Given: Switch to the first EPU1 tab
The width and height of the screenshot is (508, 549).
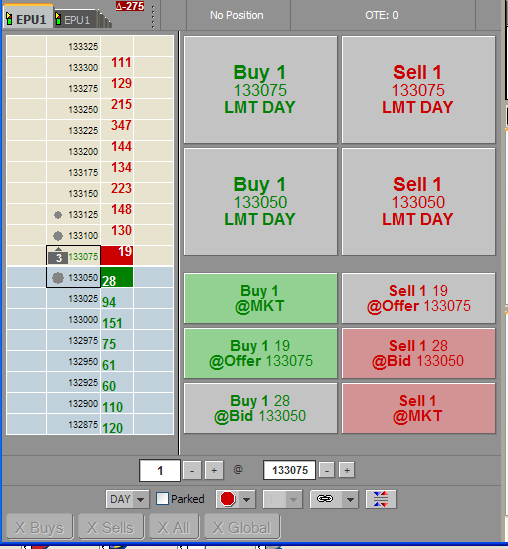Looking at the screenshot, I should click(28, 19).
